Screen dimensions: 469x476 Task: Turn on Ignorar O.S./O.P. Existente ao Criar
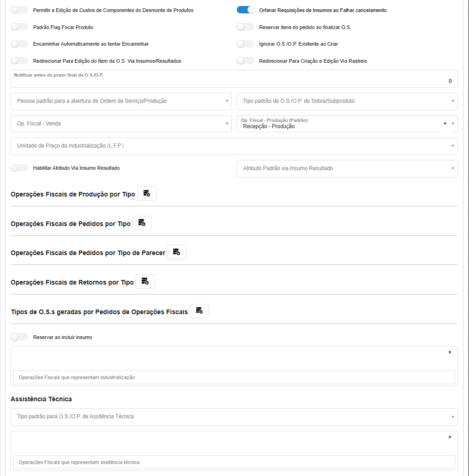pos(245,44)
